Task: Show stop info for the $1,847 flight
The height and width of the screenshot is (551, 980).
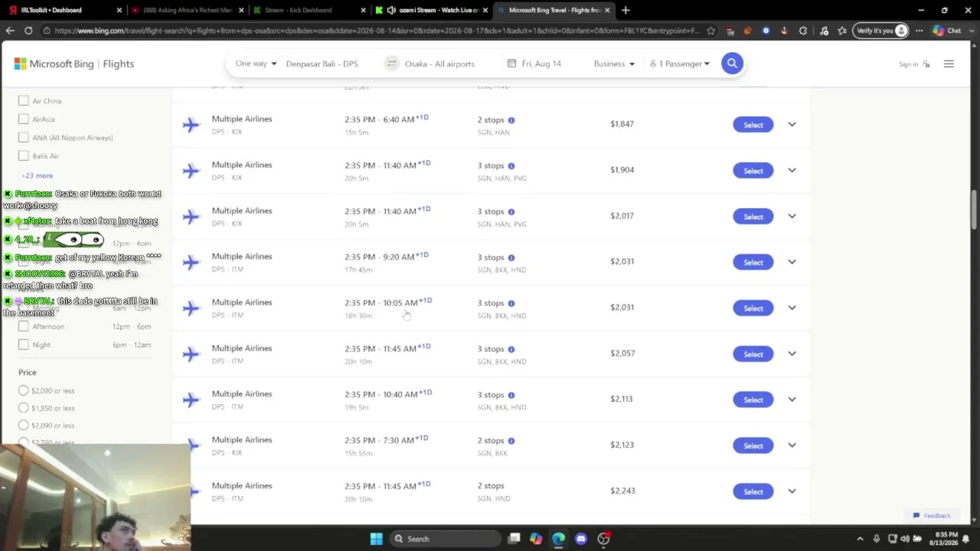Action: click(511, 120)
